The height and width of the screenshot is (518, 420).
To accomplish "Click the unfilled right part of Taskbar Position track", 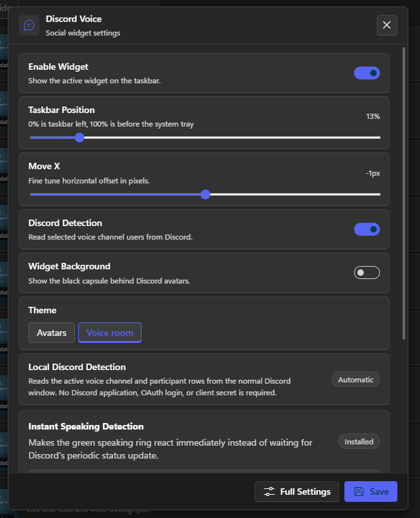I will (233, 138).
